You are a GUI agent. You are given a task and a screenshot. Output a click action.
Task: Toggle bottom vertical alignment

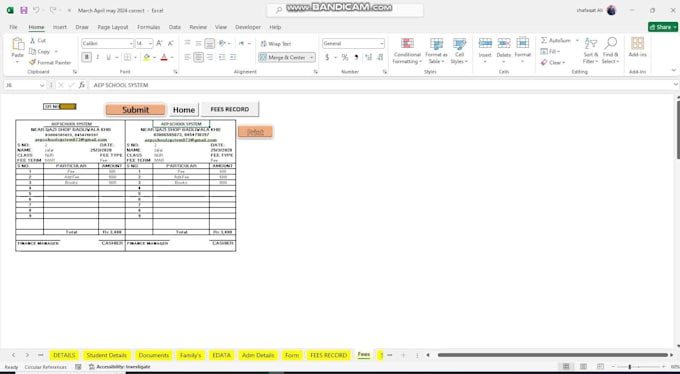210,43
